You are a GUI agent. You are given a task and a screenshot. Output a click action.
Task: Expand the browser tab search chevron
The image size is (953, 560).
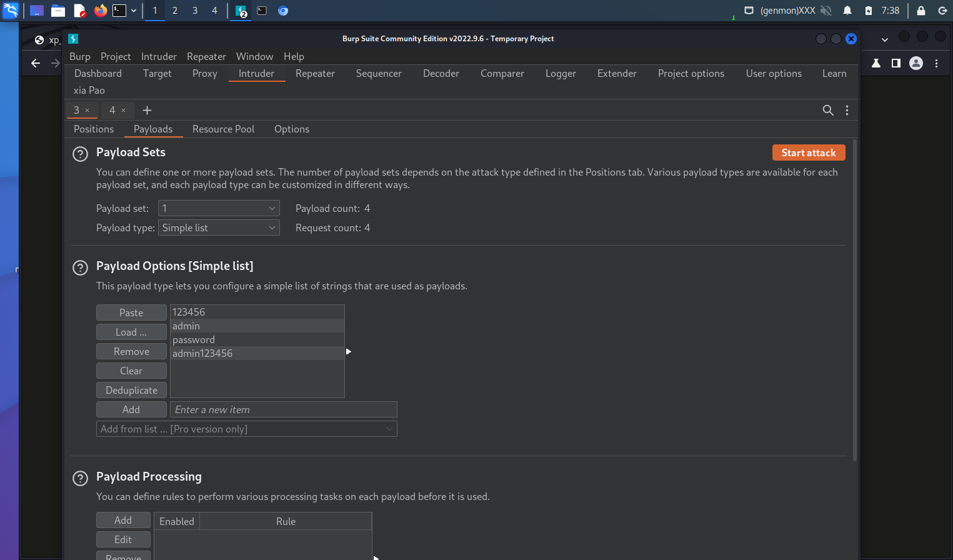(885, 39)
